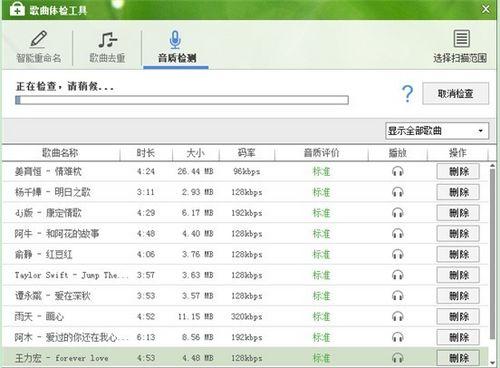Click the 取消检查 cancel check button
Screen dimensions: 500x368
[x=455, y=94]
